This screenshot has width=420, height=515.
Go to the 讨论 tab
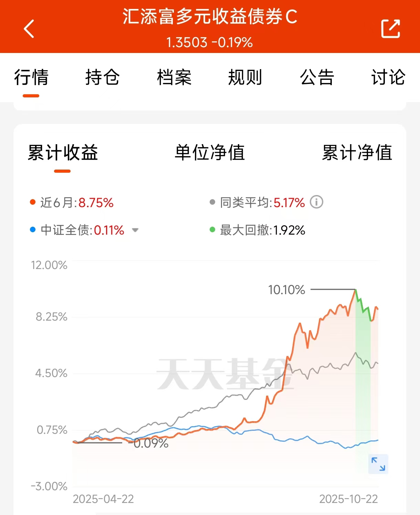[388, 77]
